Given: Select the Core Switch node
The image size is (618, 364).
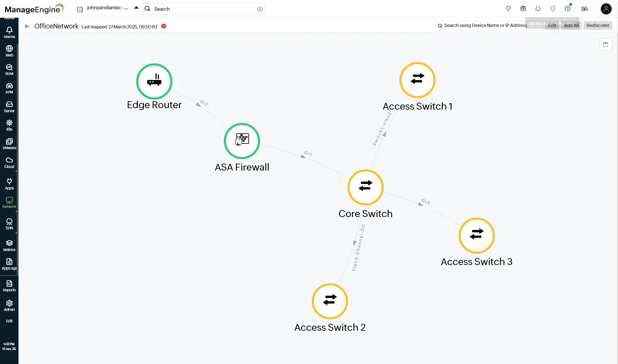Looking at the screenshot, I should click(x=366, y=187).
